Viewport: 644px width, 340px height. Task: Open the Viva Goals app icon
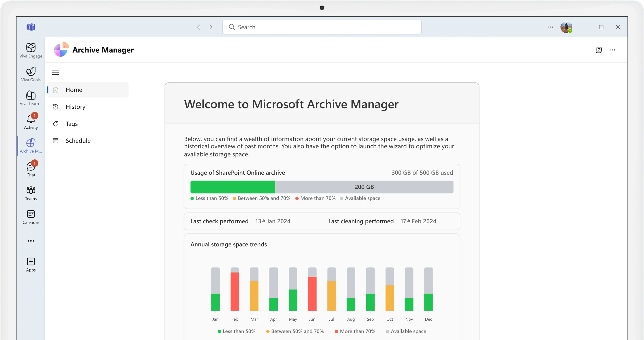coord(31,74)
